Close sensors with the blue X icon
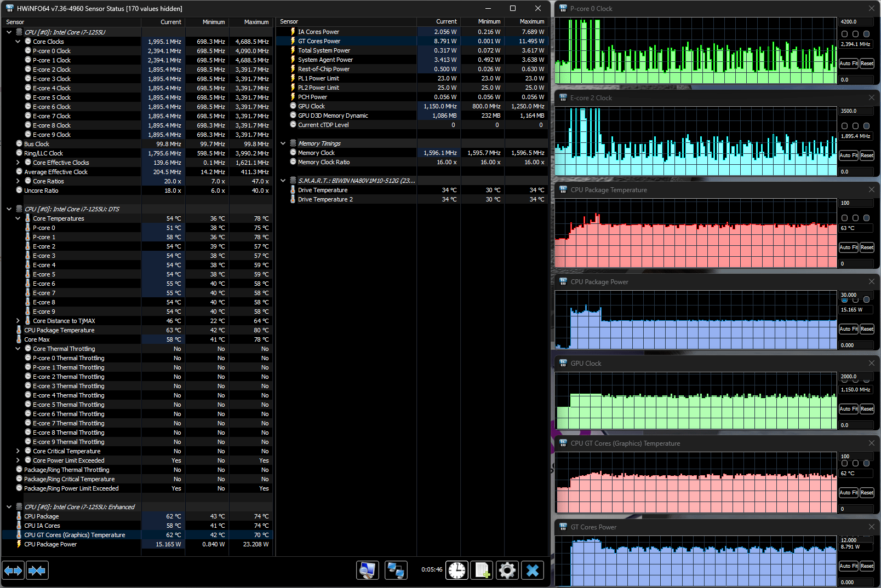Image resolution: width=881 pixels, height=588 pixels. [x=533, y=570]
